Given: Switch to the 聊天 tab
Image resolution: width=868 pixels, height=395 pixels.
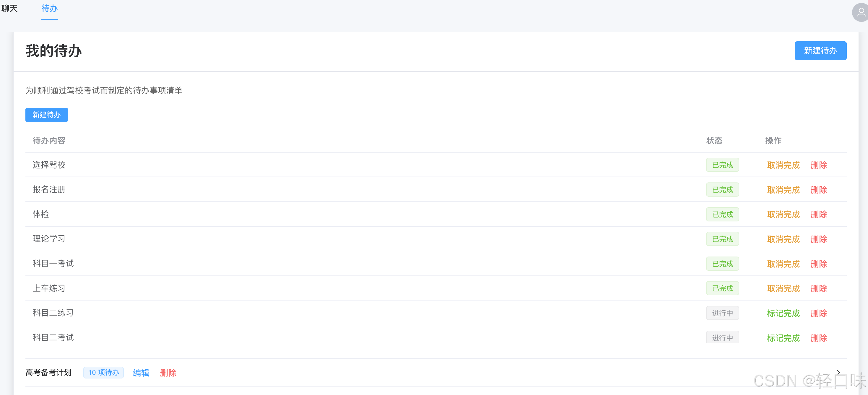Looking at the screenshot, I should [9, 9].
